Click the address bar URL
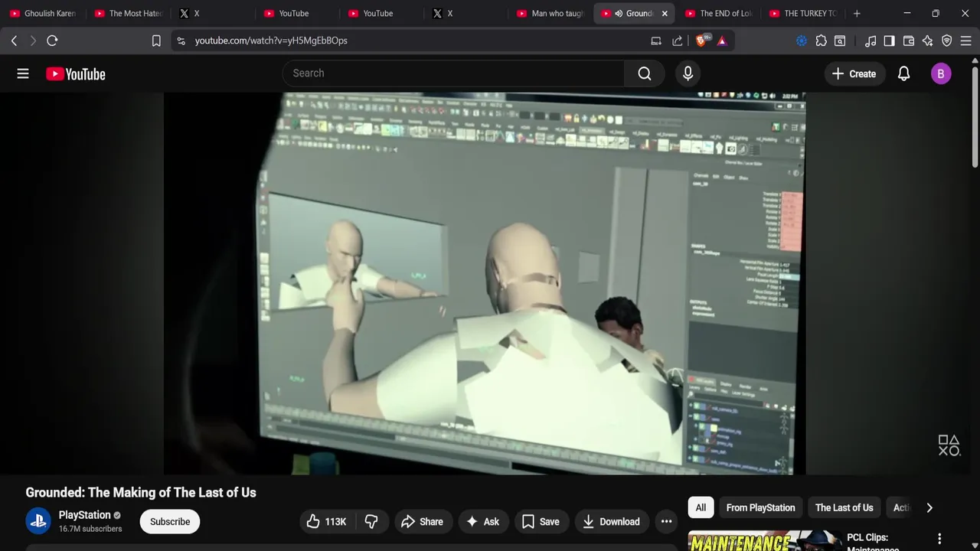 271,41
